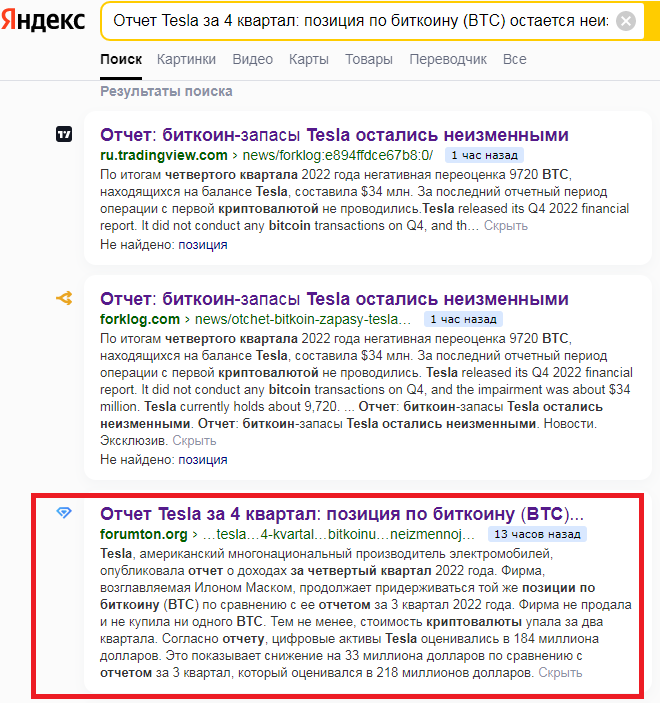
Task: Open the Переводчик tab
Action: pyautogui.click(x=447, y=59)
